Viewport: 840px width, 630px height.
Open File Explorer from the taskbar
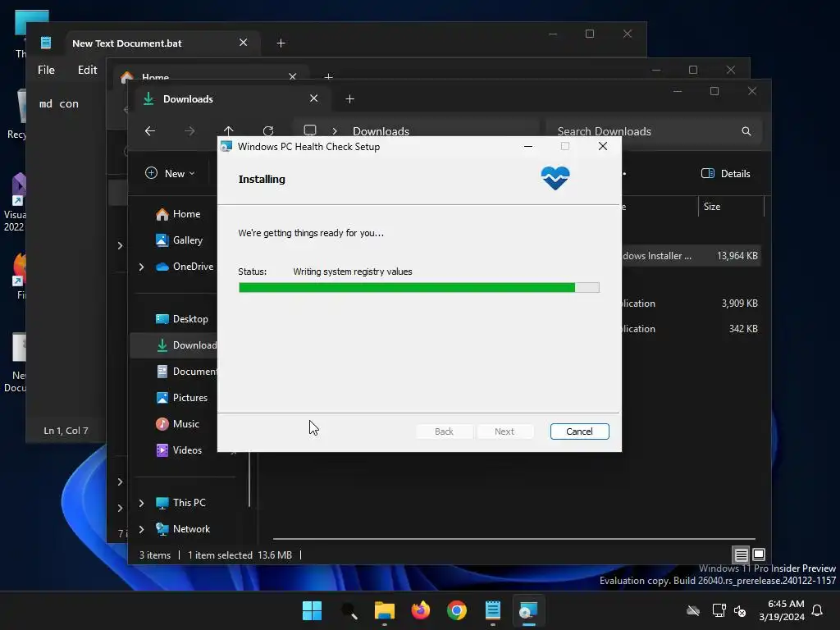(384, 610)
